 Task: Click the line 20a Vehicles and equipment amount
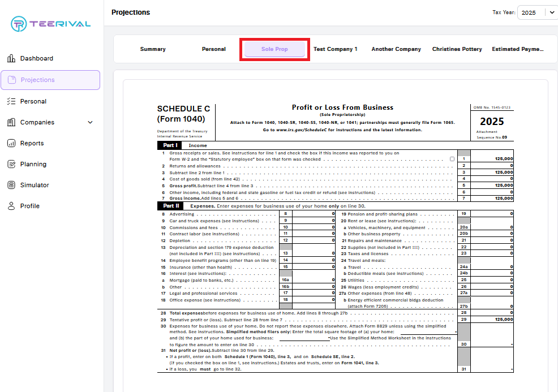(x=492, y=227)
